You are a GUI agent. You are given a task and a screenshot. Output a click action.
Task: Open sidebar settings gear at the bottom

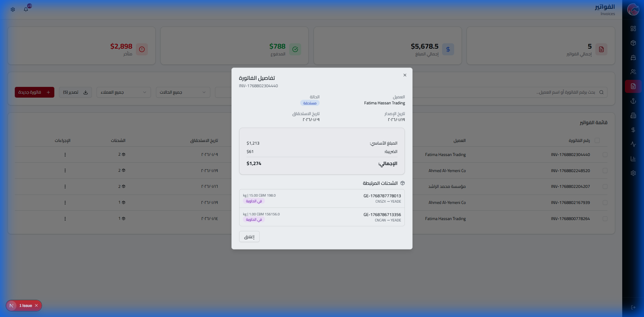(633, 173)
